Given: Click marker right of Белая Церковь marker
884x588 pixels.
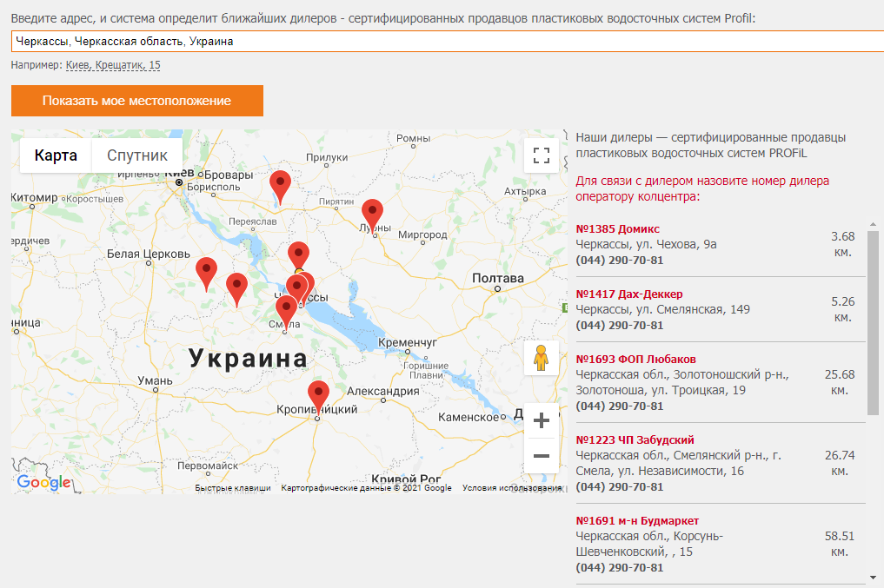Looking at the screenshot, I should [236, 289].
